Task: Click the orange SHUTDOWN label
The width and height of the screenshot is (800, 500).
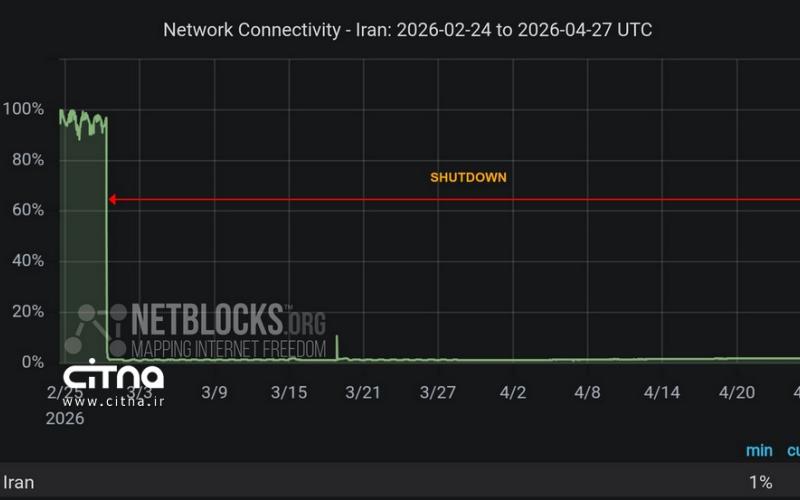Action: 468,177
